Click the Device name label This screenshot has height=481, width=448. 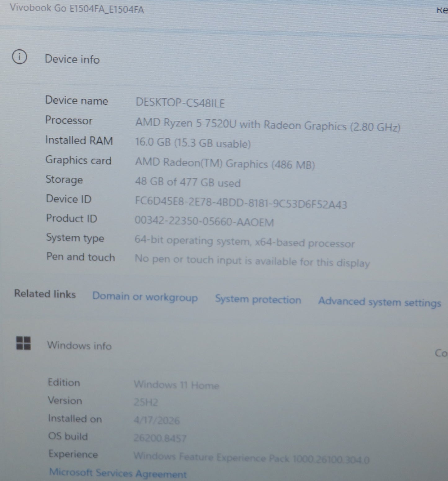77,100
